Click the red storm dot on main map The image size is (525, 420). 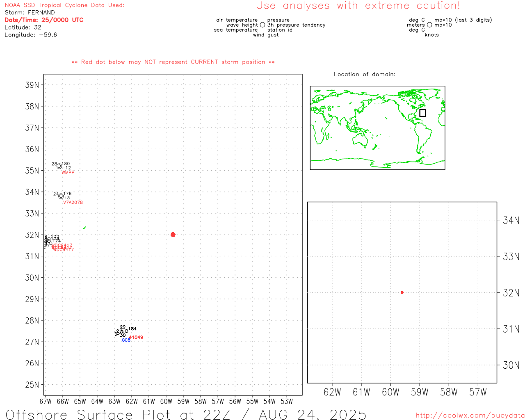pyautogui.click(x=173, y=235)
